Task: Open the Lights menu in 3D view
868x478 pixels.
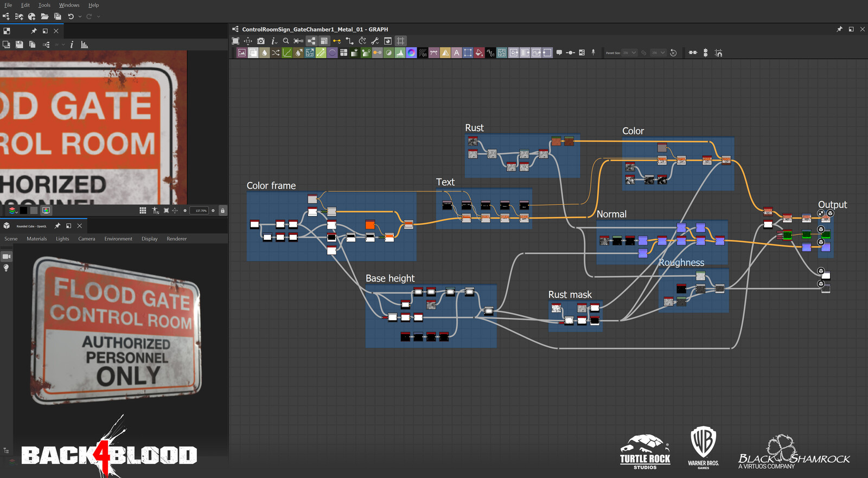Action: pos(62,239)
